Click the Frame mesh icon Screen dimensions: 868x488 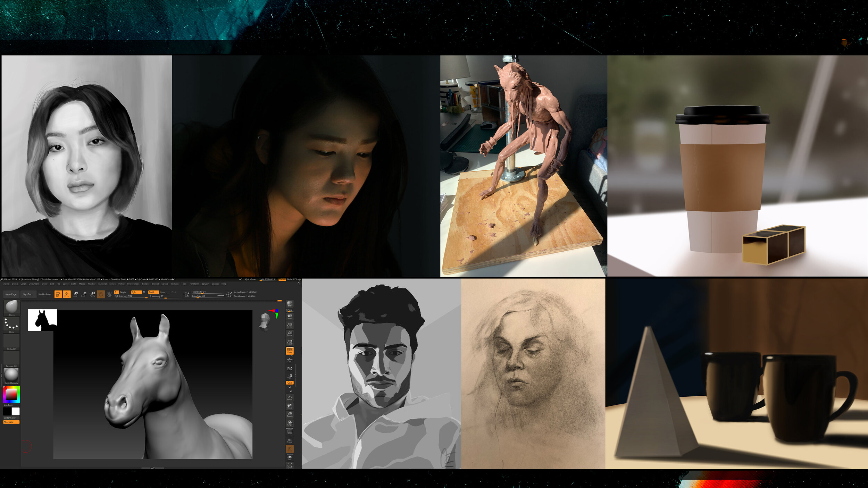tap(290, 397)
